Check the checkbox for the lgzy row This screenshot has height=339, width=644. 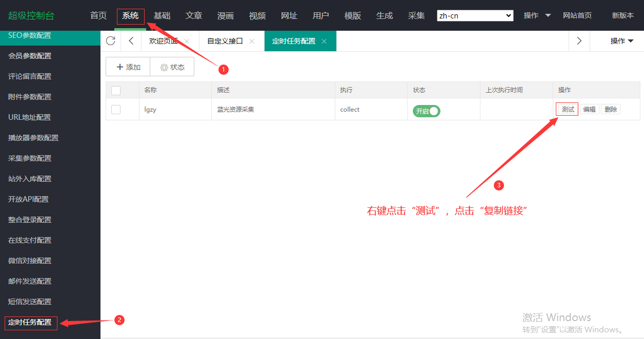[x=116, y=110]
